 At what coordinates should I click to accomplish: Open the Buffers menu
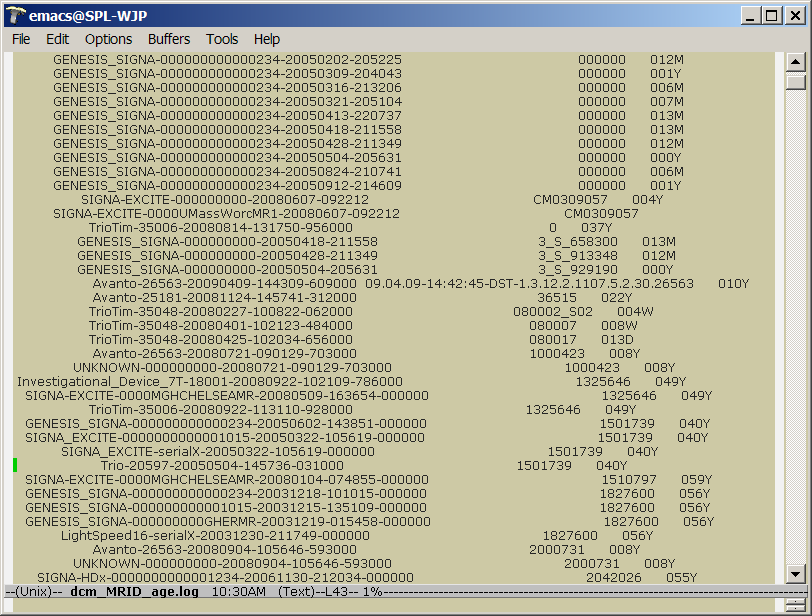[x=168, y=39]
